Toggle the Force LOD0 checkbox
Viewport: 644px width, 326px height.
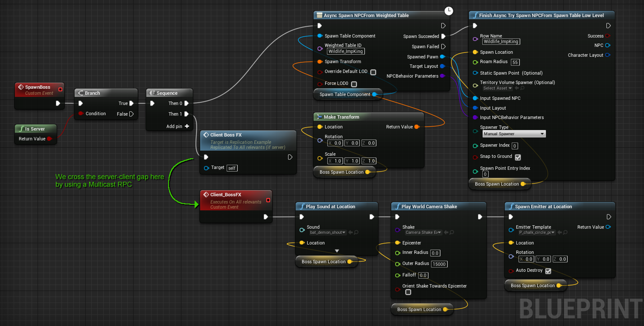(x=353, y=84)
